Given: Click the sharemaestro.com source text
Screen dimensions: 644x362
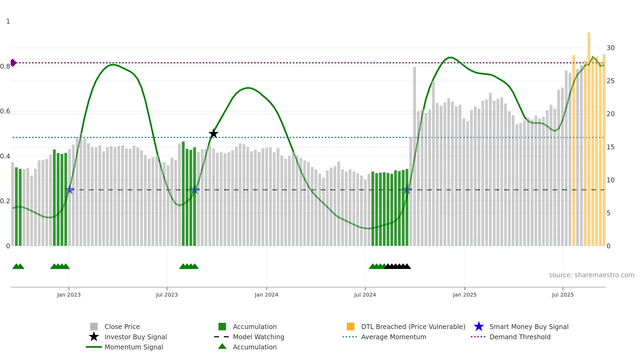Looking at the screenshot, I should coord(591,275).
